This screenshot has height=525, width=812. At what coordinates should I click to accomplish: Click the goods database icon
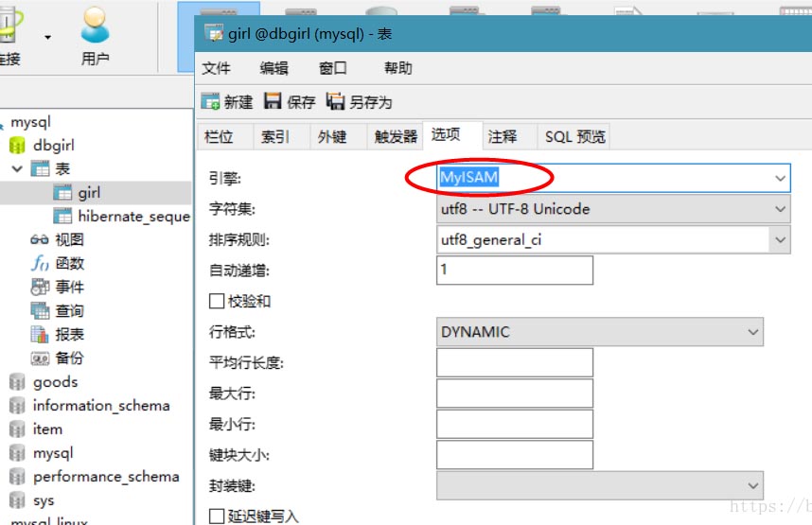click(17, 382)
